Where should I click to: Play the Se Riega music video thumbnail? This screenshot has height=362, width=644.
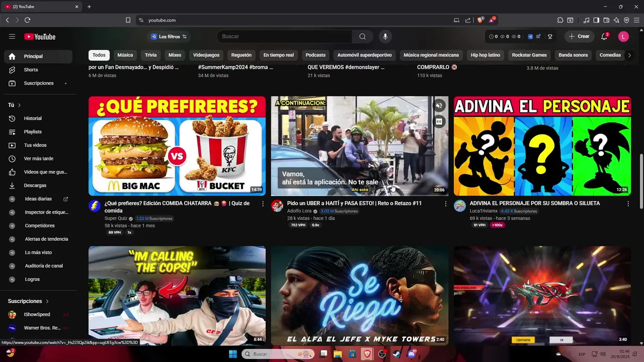click(x=360, y=296)
